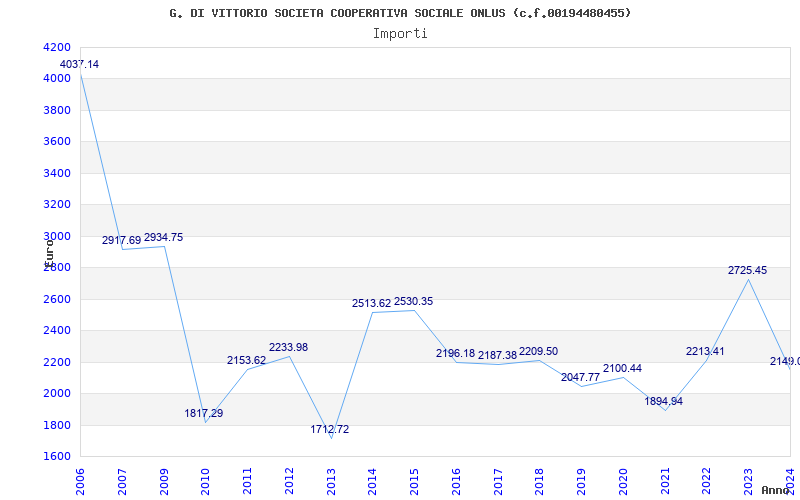
Task: Select the data label 2100.44
Action: point(622,369)
